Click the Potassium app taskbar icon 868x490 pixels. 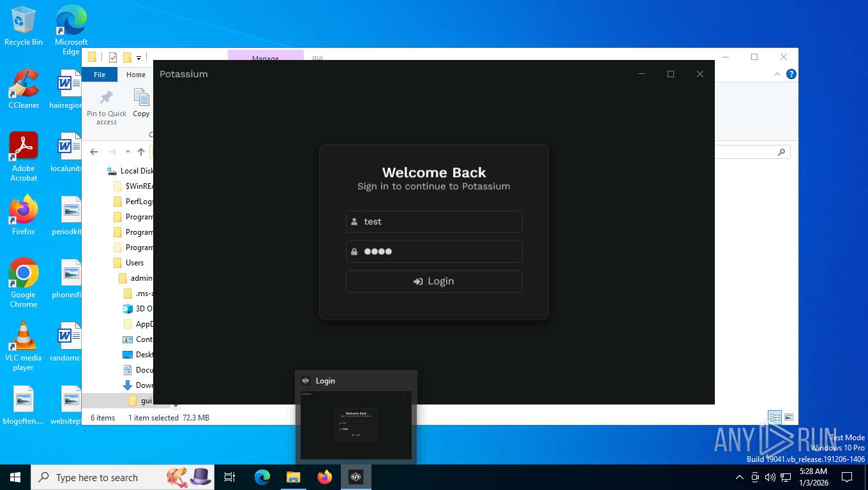click(356, 477)
